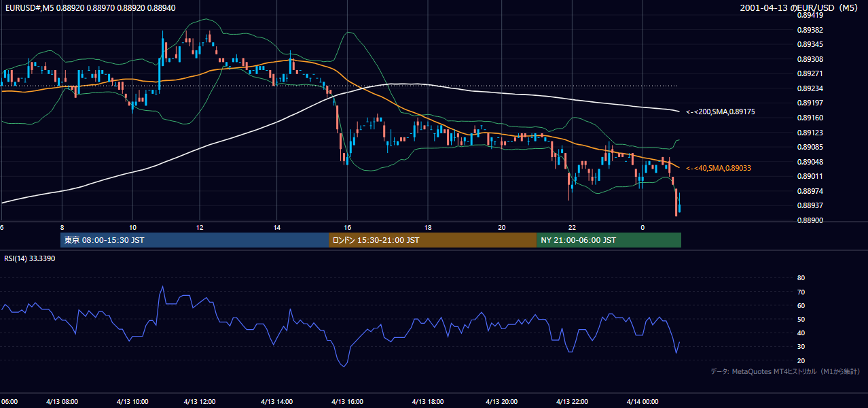Click RSI scale level 40
Screen dimensions: 868x408
[x=801, y=333]
